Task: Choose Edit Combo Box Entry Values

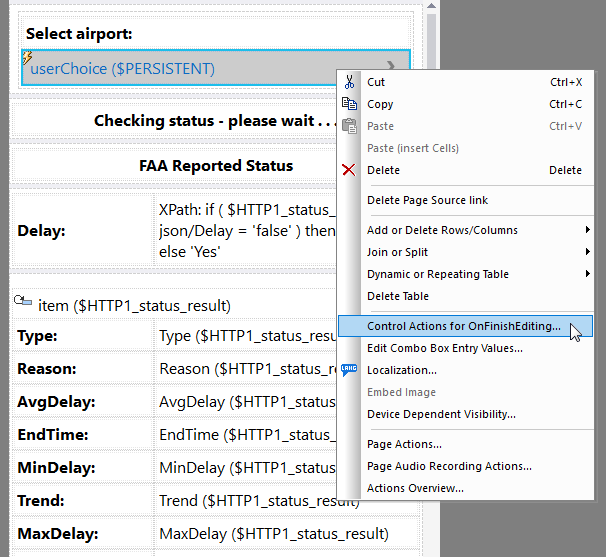Action: 444,348
